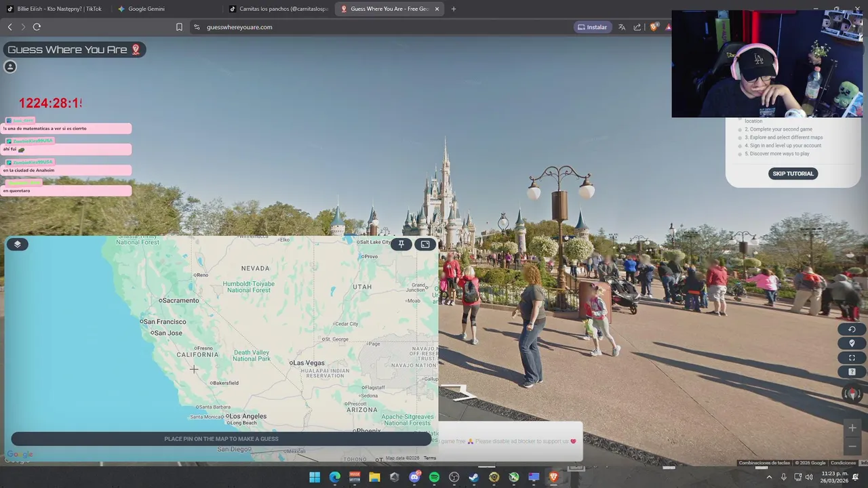The image size is (868, 488).
Task: Toggle street view fullscreen mode
Action: [x=852, y=358]
